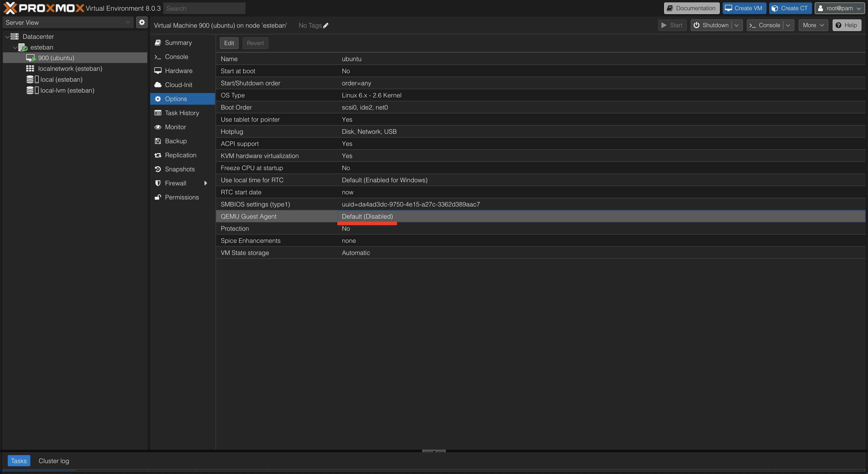868x474 pixels.
Task: Click the Edit button
Action: tap(229, 43)
